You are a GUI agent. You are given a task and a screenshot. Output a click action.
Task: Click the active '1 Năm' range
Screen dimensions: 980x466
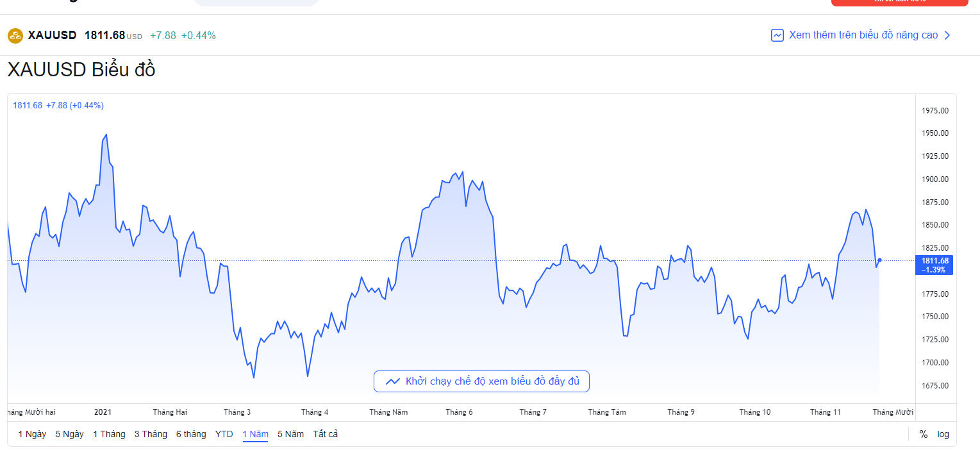(x=255, y=434)
